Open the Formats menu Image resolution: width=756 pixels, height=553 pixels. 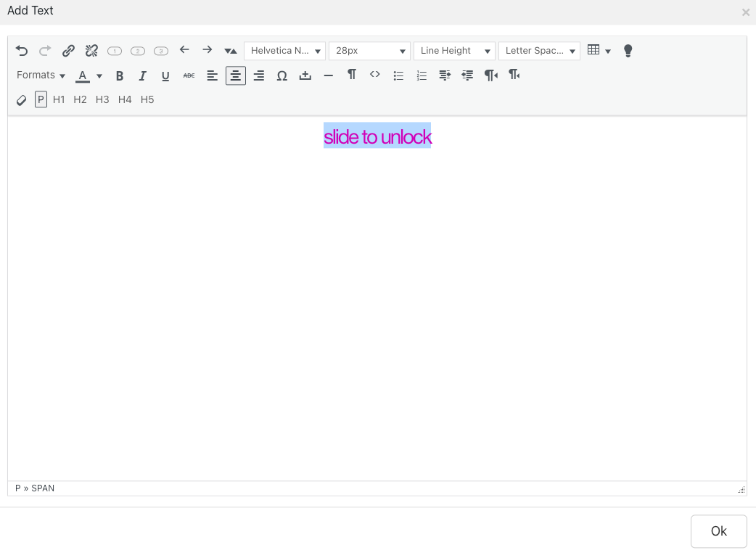[x=41, y=75]
